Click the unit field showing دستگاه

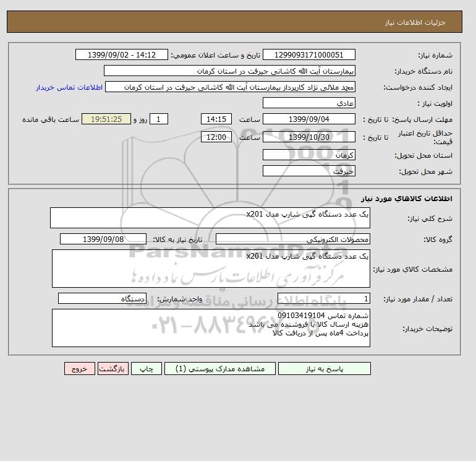pyautogui.click(x=102, y=298)
